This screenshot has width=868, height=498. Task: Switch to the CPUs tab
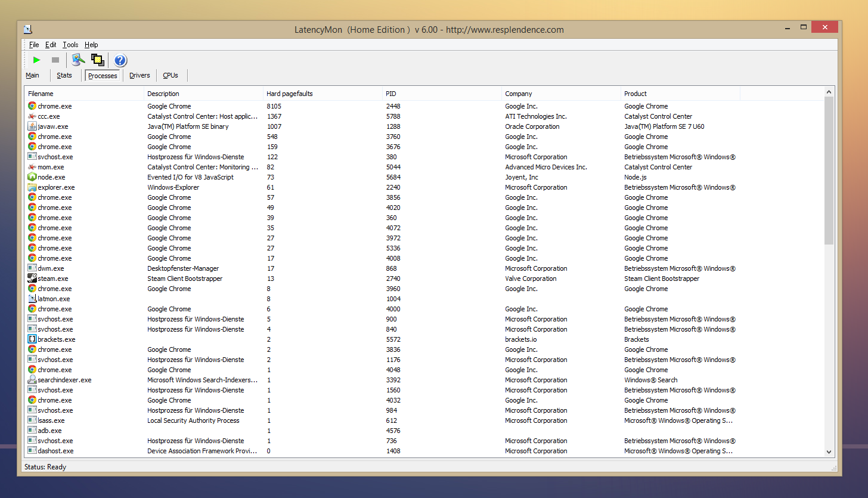click(x=170, y=75)
